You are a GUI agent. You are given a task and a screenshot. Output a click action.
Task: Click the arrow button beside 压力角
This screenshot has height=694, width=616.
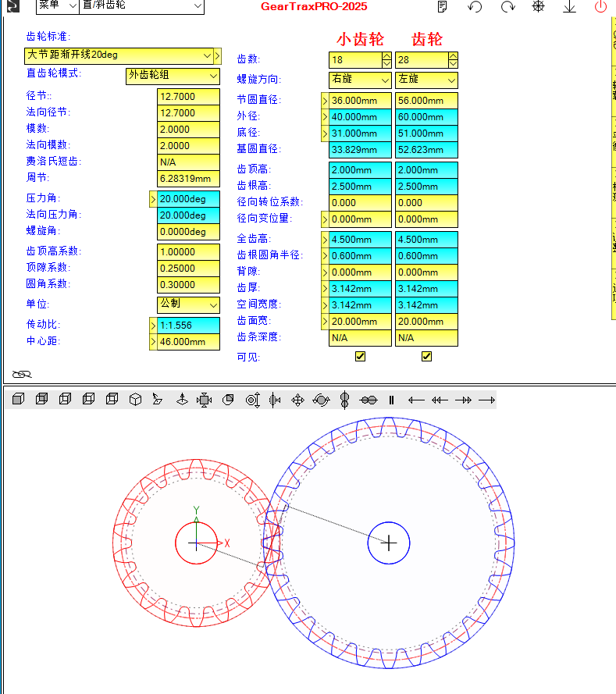tap(152, 199)
